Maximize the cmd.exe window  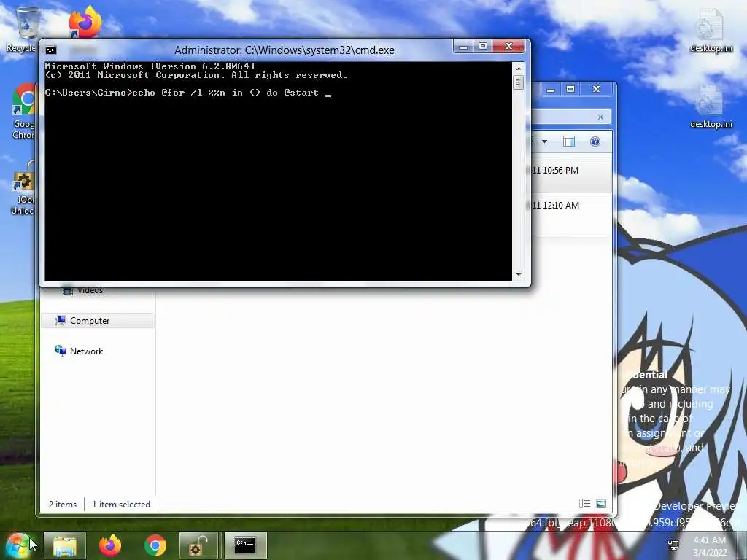[x=483, y=46]
